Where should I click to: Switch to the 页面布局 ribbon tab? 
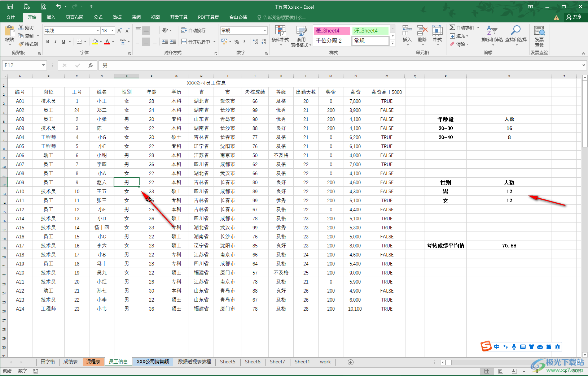pyautogui.click(x=74, y=17)
